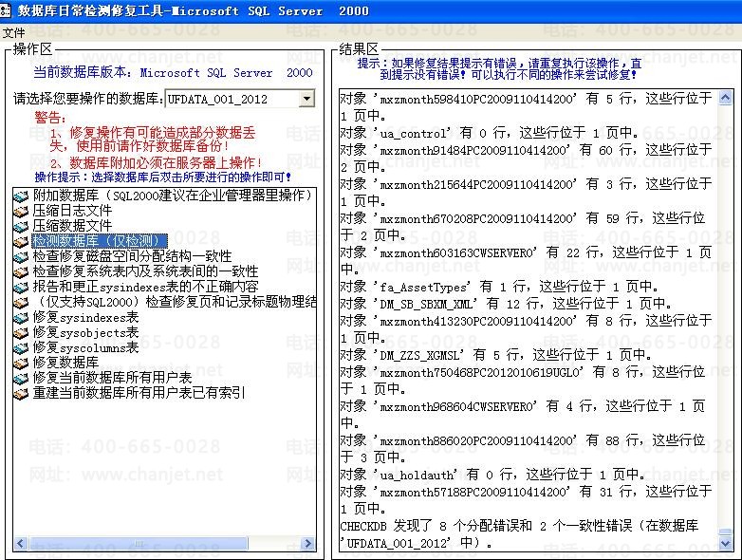This screenshot has width=742, height=560.
Task: Click the 'mxzmonth598410PC2009110414200' result line
Action: [526, 106]
